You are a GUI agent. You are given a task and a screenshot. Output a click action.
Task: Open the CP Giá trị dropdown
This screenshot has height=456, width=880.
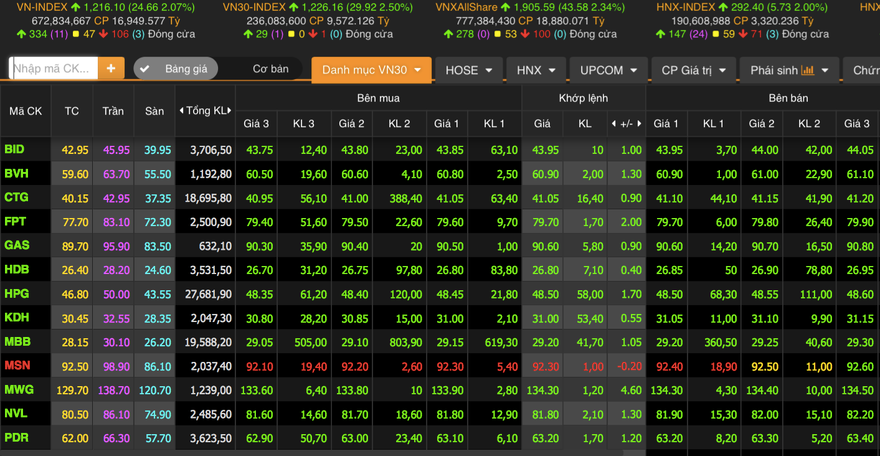click(693, 70)
